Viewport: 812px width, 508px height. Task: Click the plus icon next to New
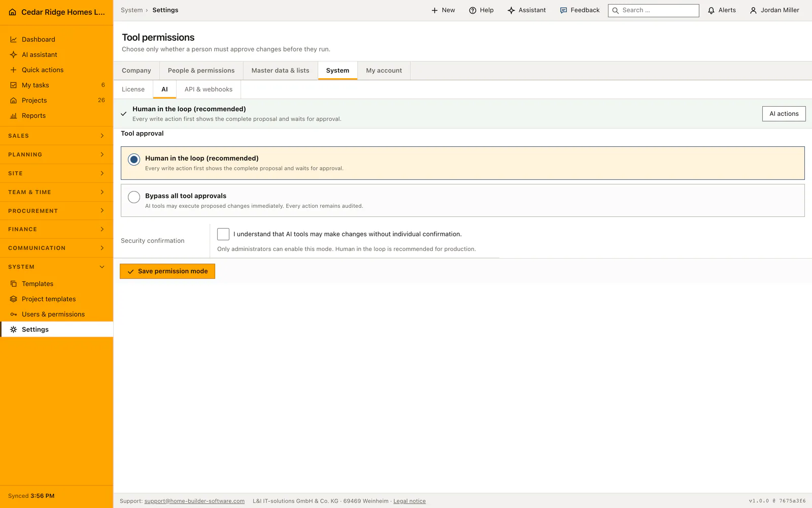(x=434, y=10)
